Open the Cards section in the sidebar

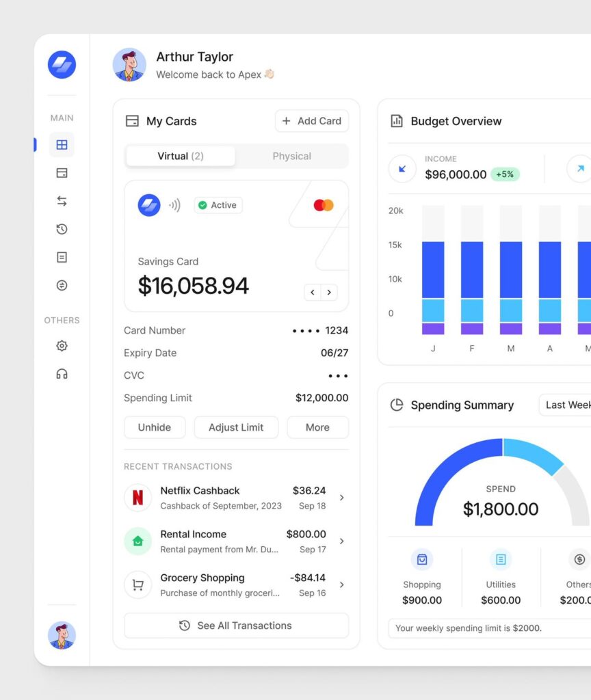click(x=62, y=173)
